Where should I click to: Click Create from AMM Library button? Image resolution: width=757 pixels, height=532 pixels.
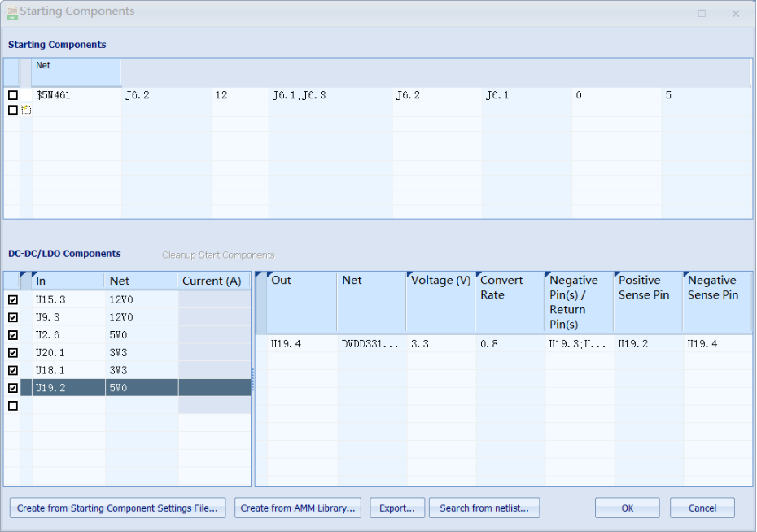pos(298,508)
